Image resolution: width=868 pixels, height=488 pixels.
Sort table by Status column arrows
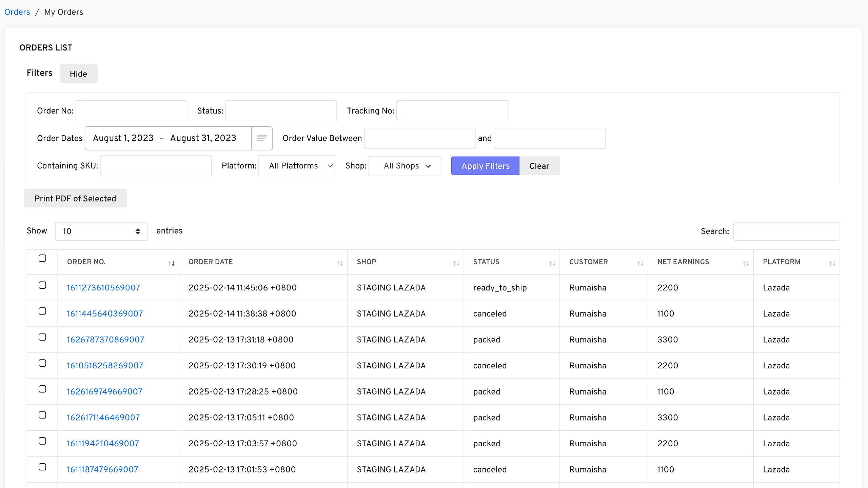tap(552, 263)
